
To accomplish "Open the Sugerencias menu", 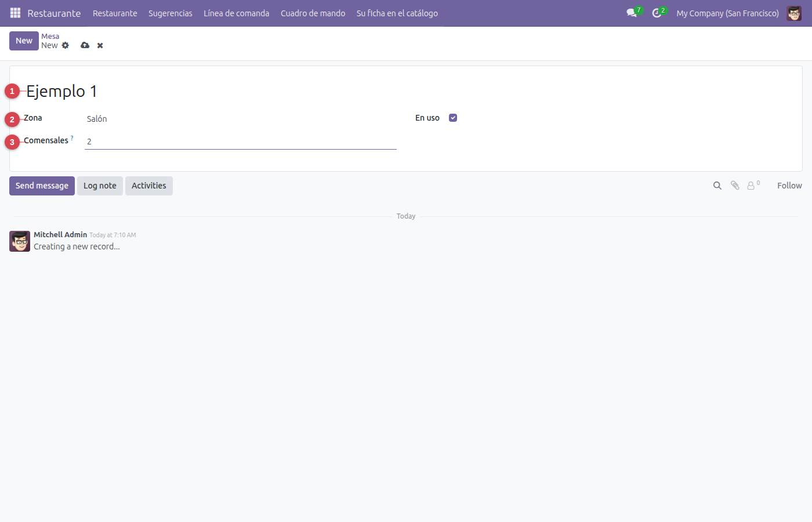I will 171,13.
